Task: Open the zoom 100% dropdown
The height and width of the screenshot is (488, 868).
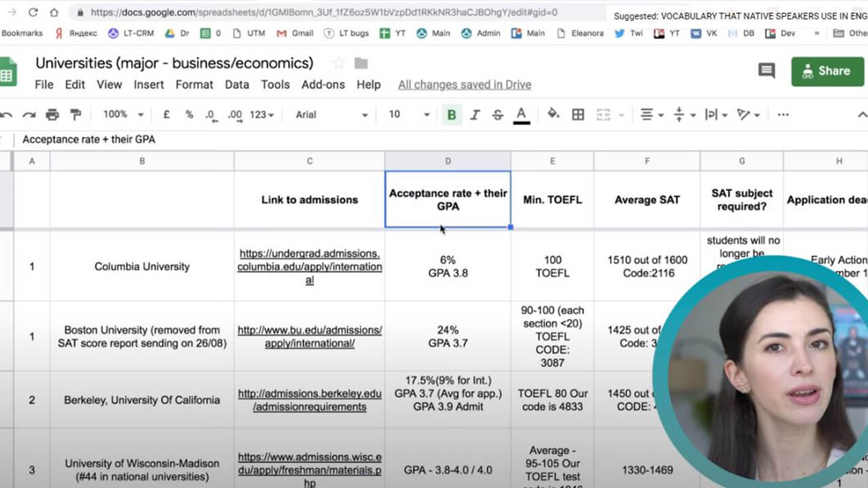Action: (x=123, y=115)
